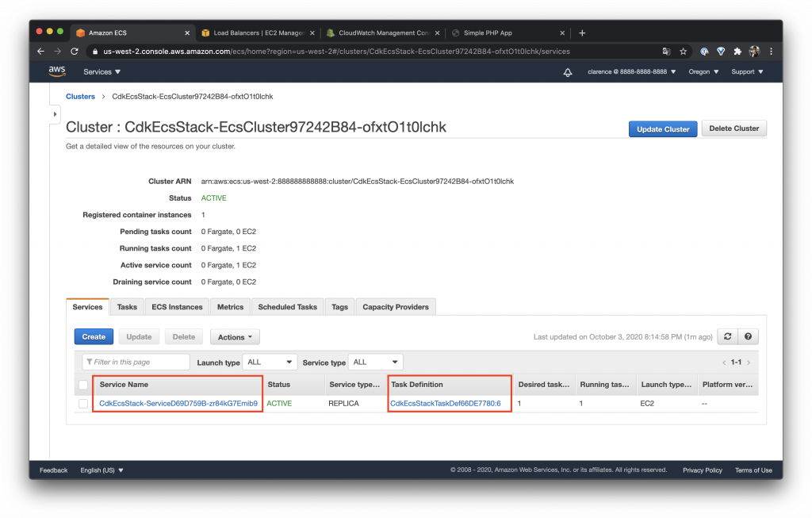Click the REPLICA service type cell
The image size is (812, 518).
tap(343, 404)
